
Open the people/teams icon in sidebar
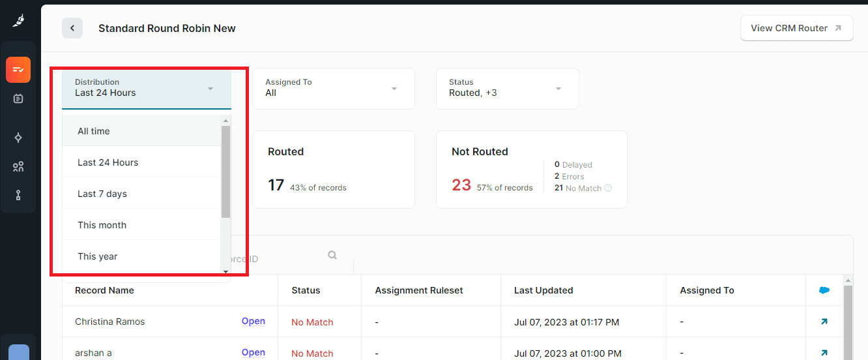click(x=18, y=167)
